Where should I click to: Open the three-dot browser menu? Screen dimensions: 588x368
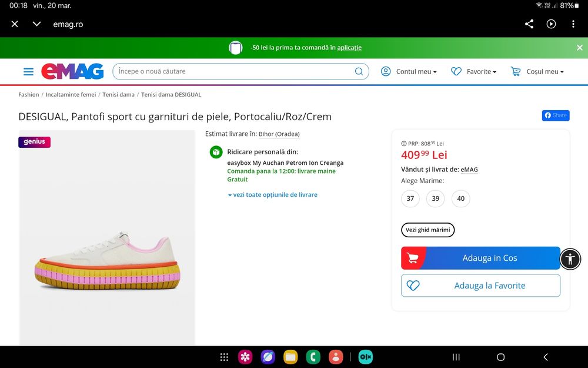tap(573, 24)
